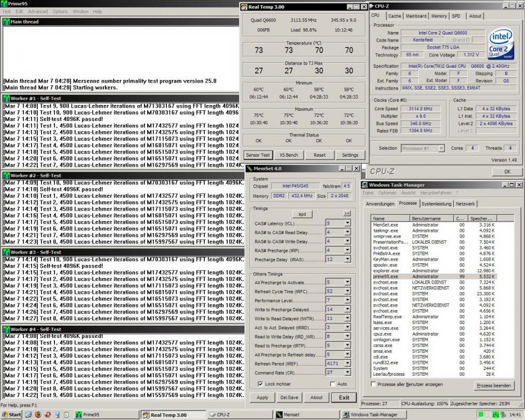Open the Cache tab in CPU-Z
This screenshot has height=420, width=525.
(394, 16)
